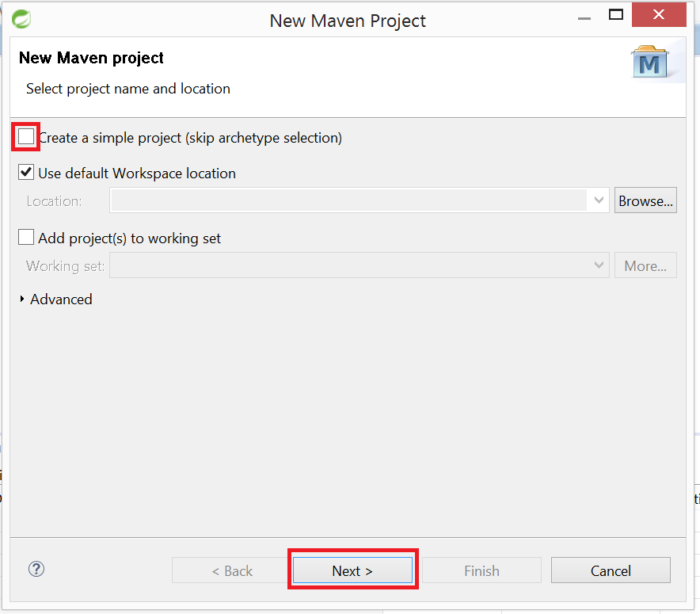
Task: Cancel the new Maven project wizard
Action: (x=611, y=570)
